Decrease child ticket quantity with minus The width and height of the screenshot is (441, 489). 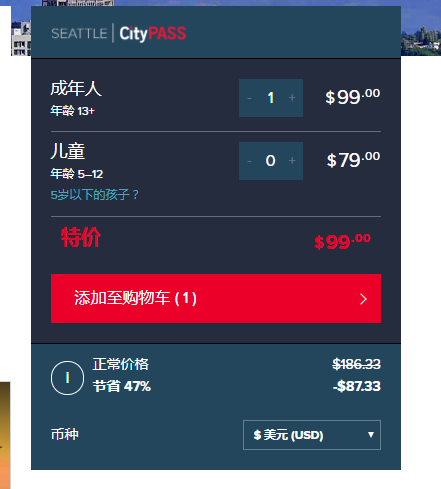249,161
